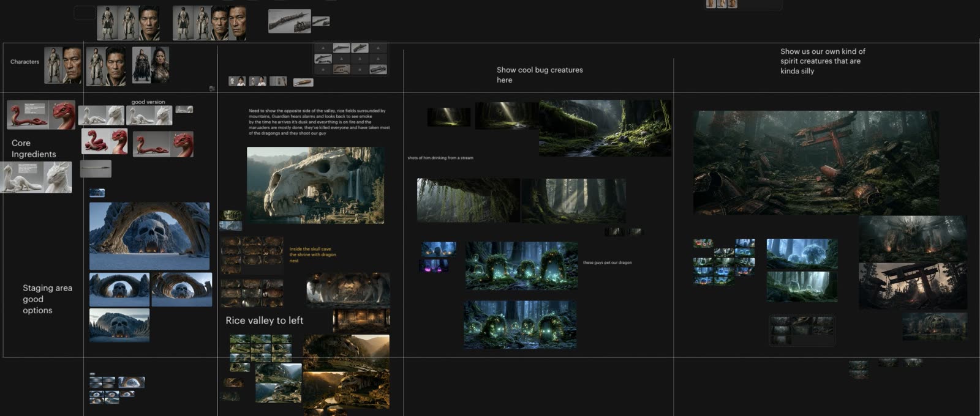Click the "good version" label above white dragons
The height and width of the screenshot is (416, 980).
(x=148, y=102)
